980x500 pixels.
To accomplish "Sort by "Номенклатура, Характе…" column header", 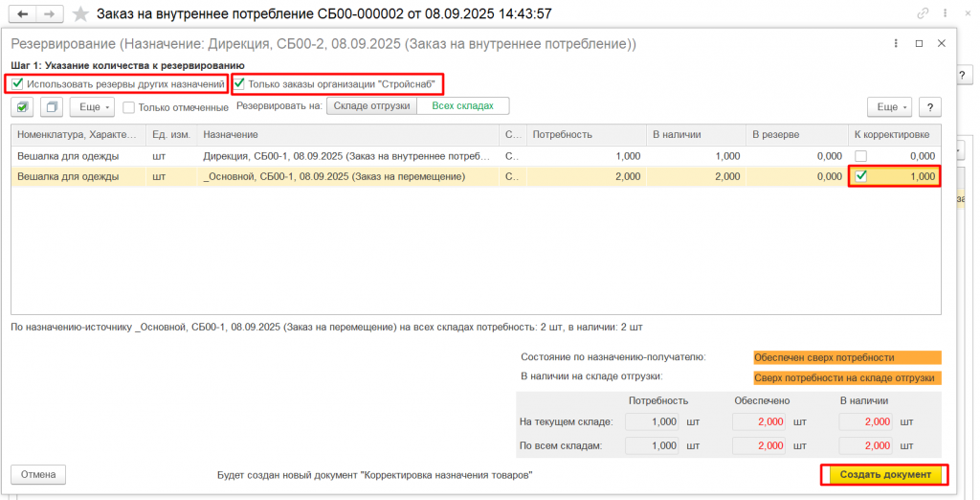I will (x=78, y=134).
